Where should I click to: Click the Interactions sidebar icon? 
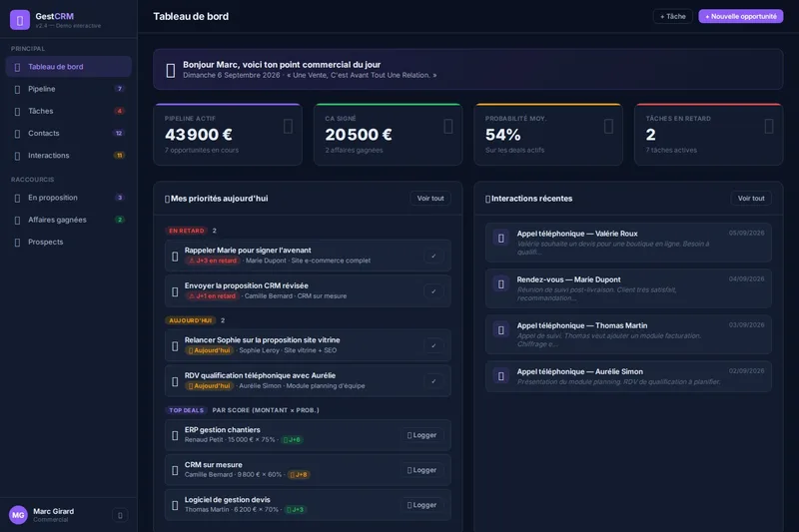[17, 156]
